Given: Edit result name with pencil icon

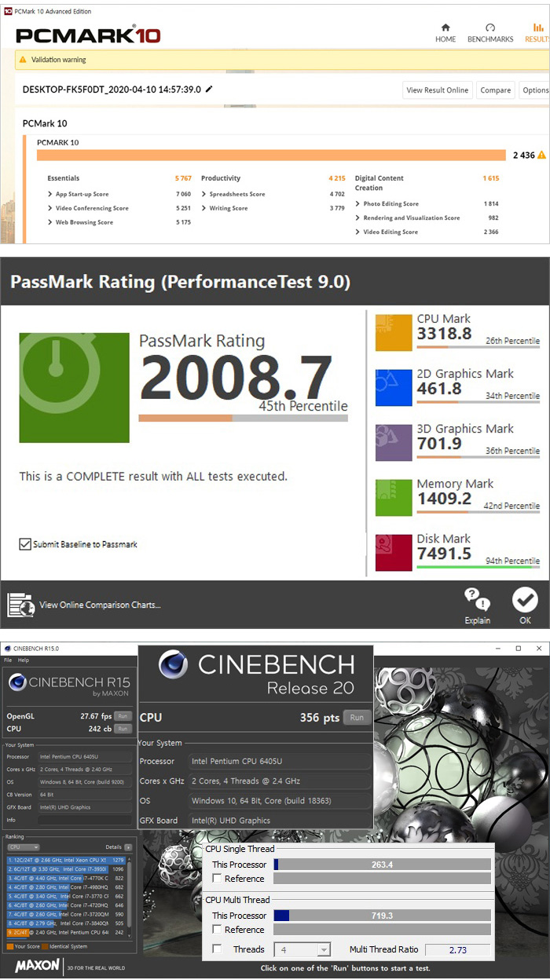Looking at the screenshot, I should [209, 89].
